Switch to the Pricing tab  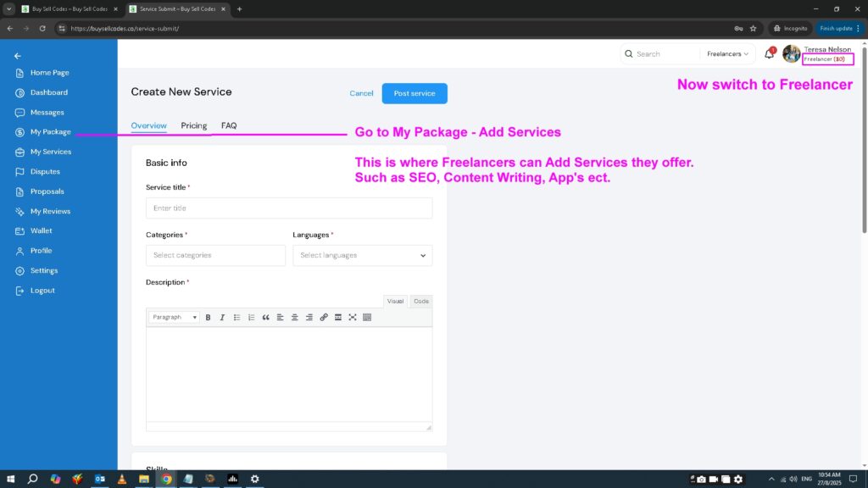click(194, 125)
